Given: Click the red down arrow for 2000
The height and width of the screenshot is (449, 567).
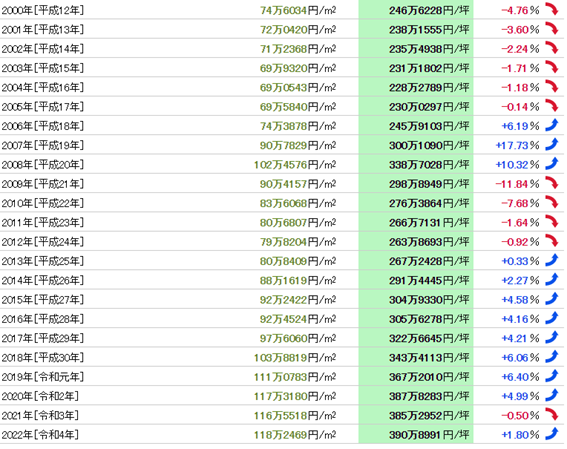Looking at the screenshot, I should [x=552, y=9].
